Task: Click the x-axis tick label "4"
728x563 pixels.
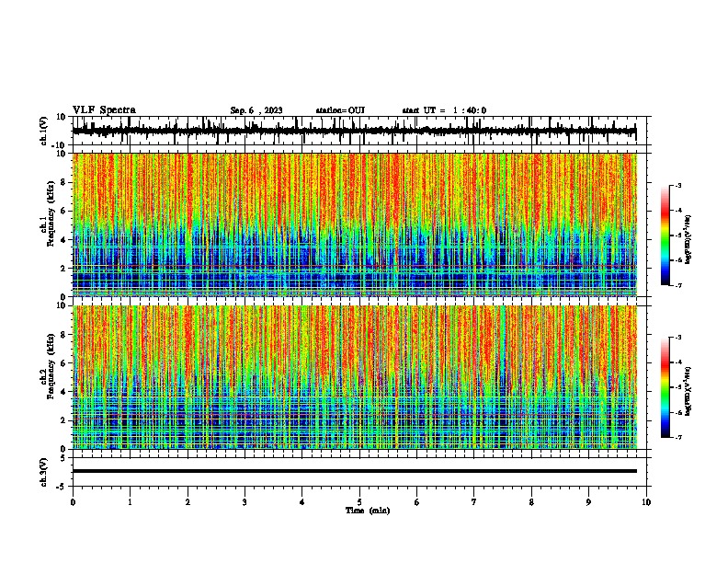Action: [302, 502]
